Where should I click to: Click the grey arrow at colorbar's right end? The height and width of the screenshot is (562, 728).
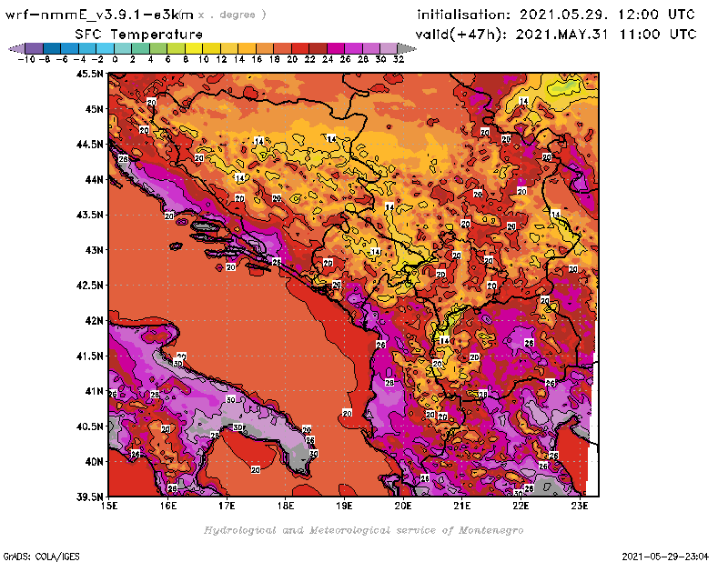407,48
